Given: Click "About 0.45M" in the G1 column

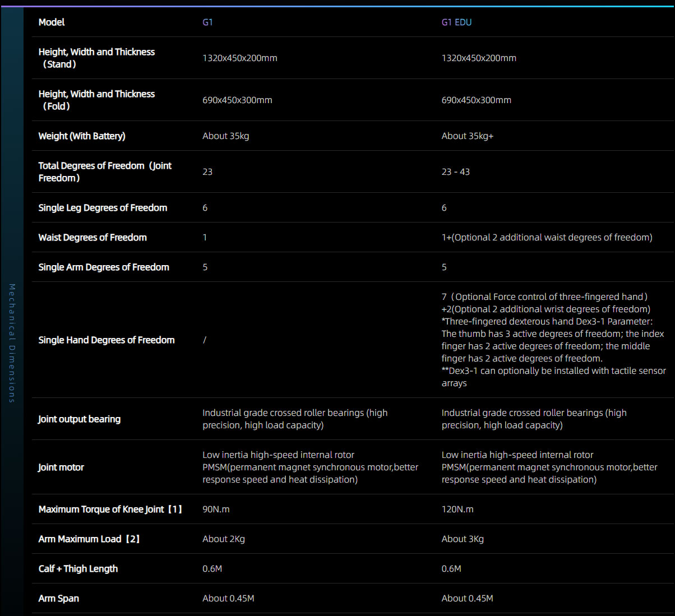Looking at the screenshot, I should coord(228,598).
